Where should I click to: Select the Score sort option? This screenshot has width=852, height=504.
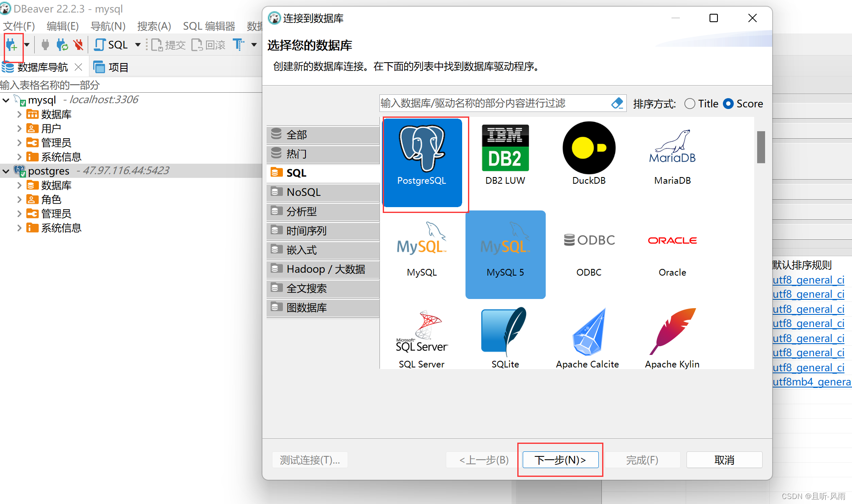[x=728, y=104]
